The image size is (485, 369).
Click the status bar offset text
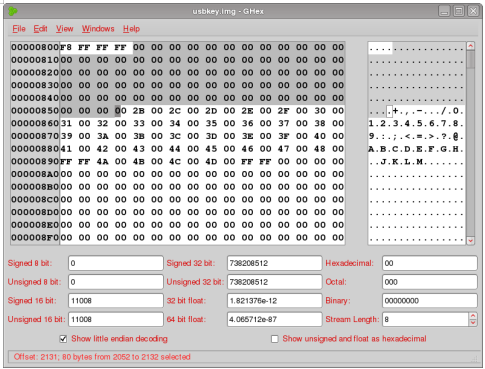(x=102, y=357)
